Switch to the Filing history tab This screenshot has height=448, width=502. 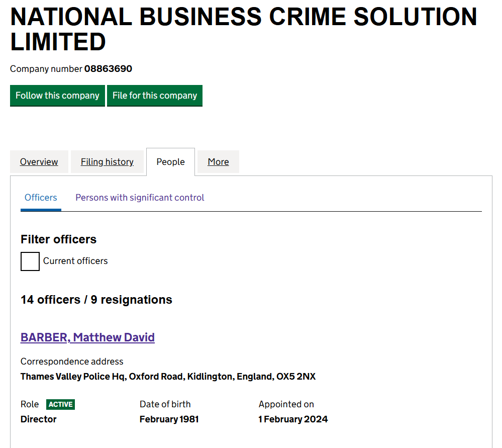[x=107, y=162]
